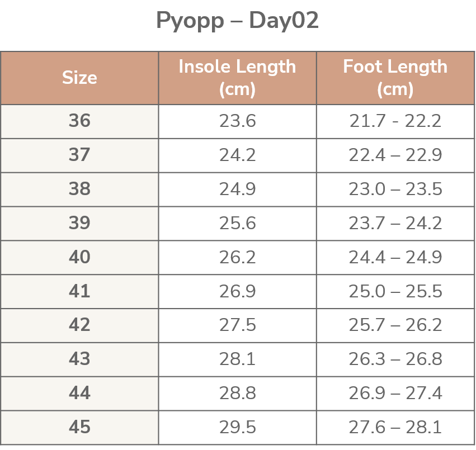The width and height of the screenshot is (476, 450).
Task: Select insole length 25.6 for size 39
Action: click(237, 223)
